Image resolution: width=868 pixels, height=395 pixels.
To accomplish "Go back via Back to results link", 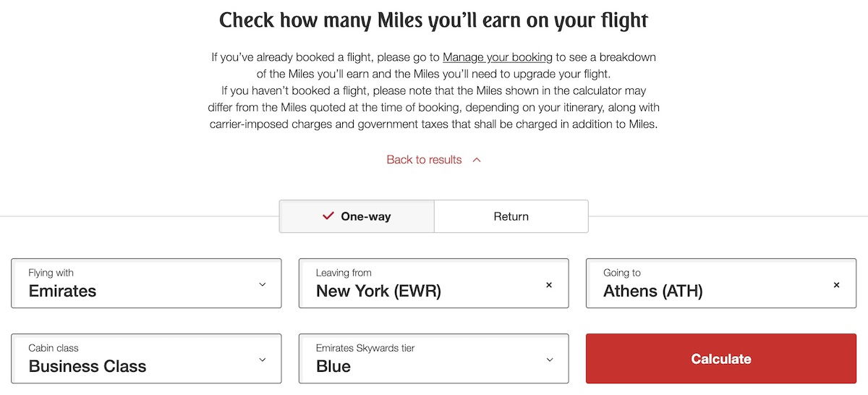I will tap(424, 160).
